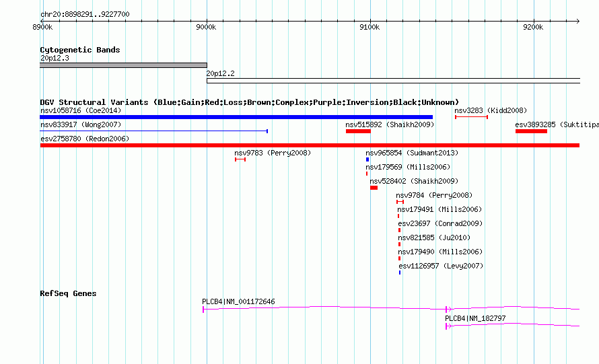Click the chr20:8898291..9227700 region label
Screen dimensions: 599x364
85,14
